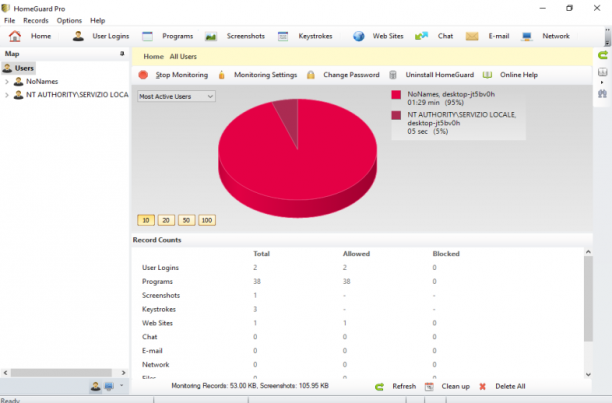
Task: Open the Options menu
Action: point(69,21)
